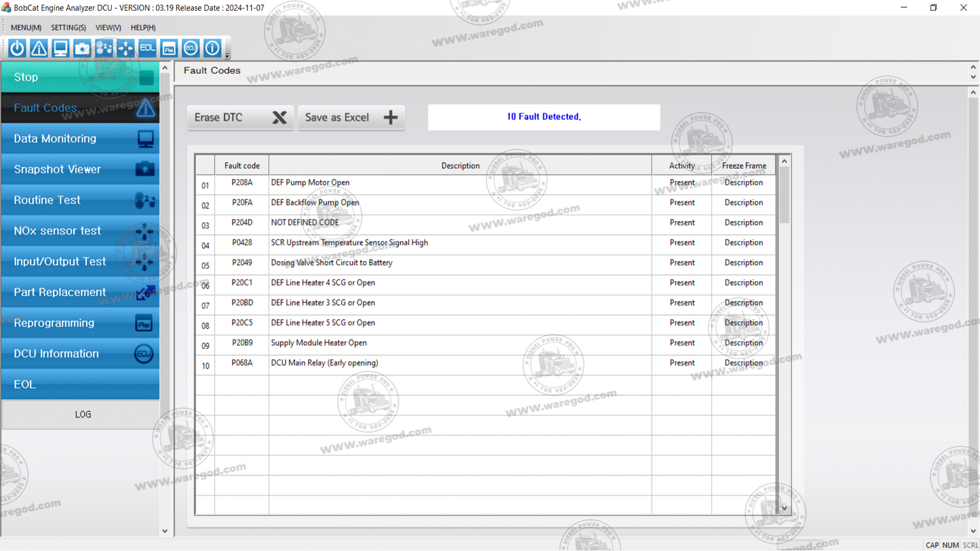Toggle SCRL indicator in status bar
Viewport: 980px width, 551px height.
[969, 545]
